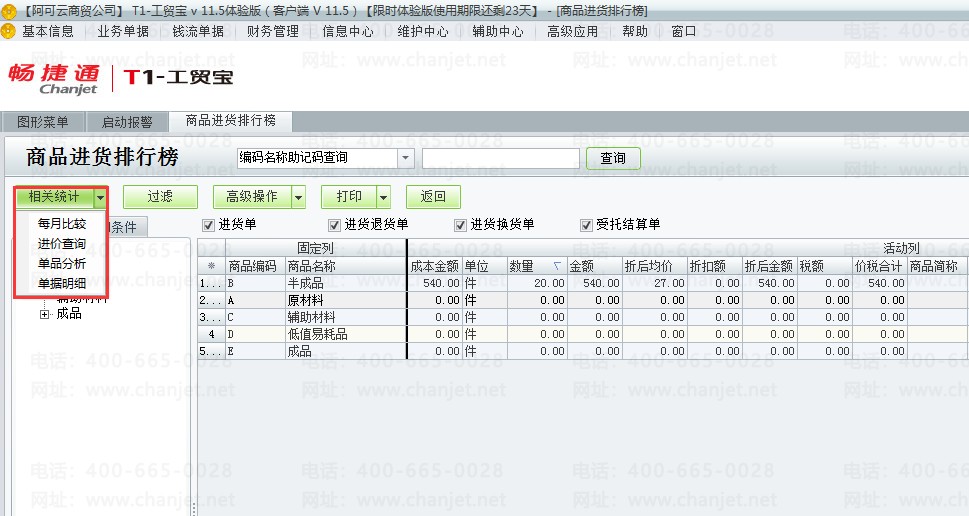The width and height of the screenshot is (969, 516).
Task: Toggle the 进货退货单 checkbox
Action: click(334, 225)
